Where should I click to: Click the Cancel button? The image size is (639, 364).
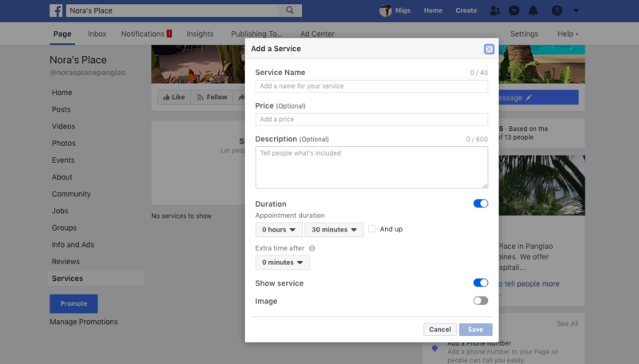440,330
